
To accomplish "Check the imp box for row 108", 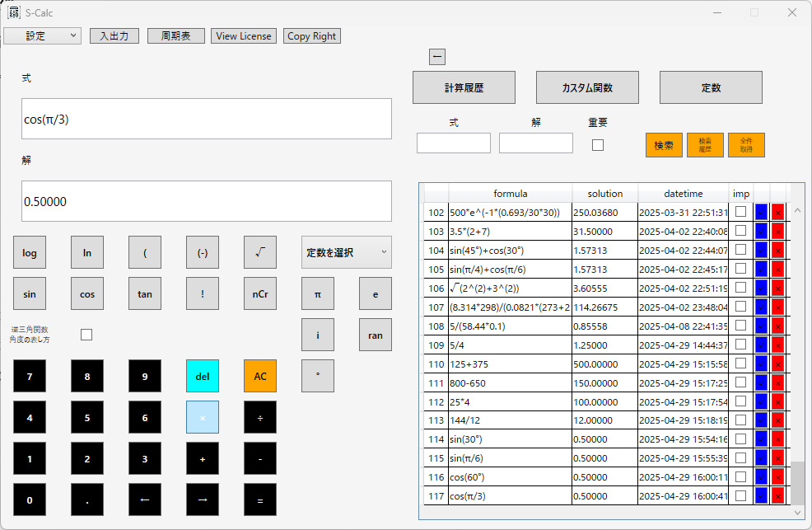I will coord(741,326).
